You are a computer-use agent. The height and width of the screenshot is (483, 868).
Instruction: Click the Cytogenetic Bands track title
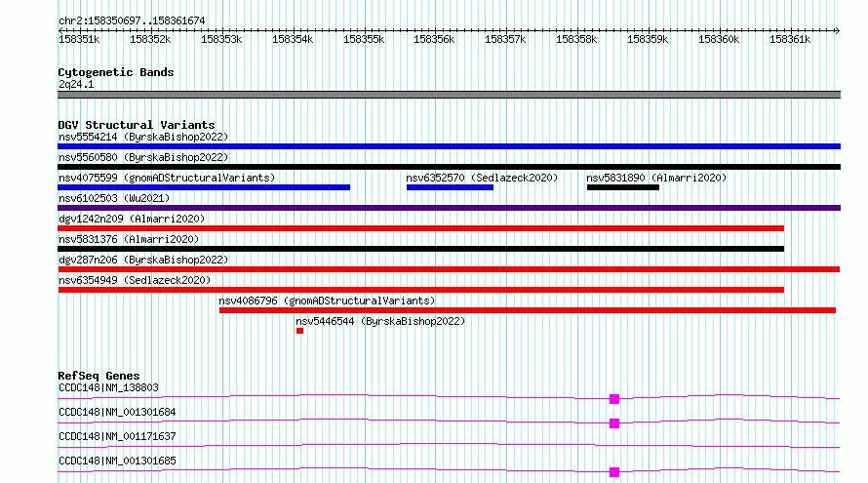point(116,72)
